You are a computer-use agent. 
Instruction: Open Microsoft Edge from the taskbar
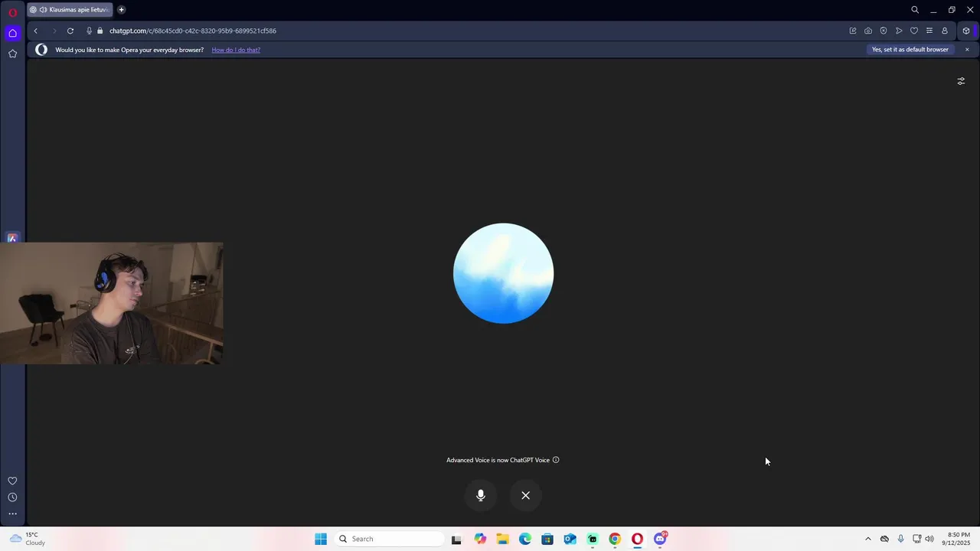tap(525, 539)
